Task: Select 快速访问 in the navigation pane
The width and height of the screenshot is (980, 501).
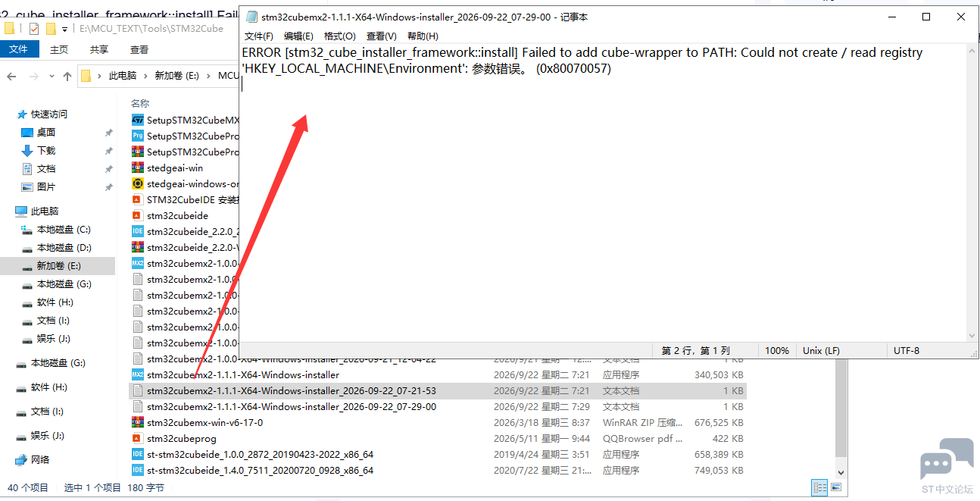Action: [x=48, y=114]
